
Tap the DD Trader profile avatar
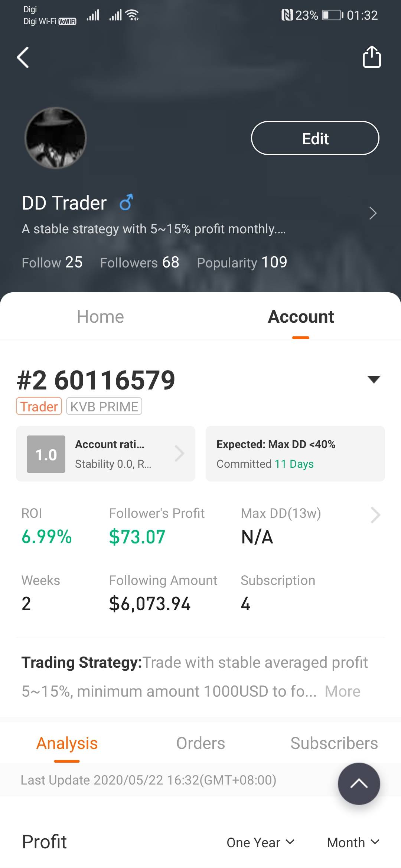[56, 138]
